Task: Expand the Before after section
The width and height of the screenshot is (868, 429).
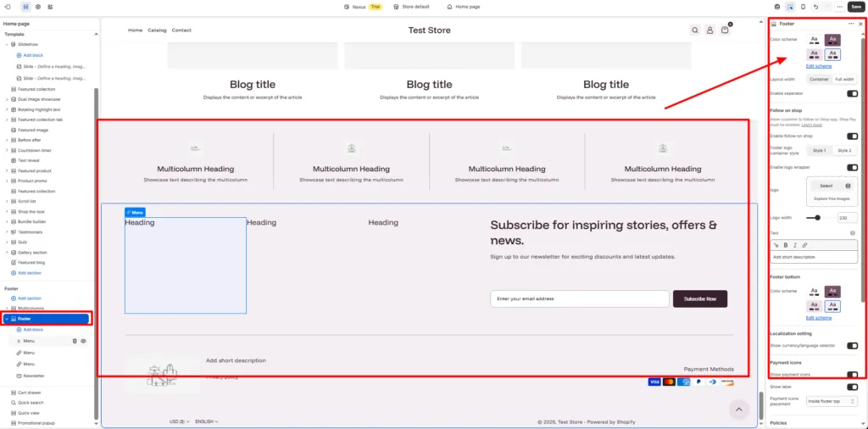Action: click(7, 140)
